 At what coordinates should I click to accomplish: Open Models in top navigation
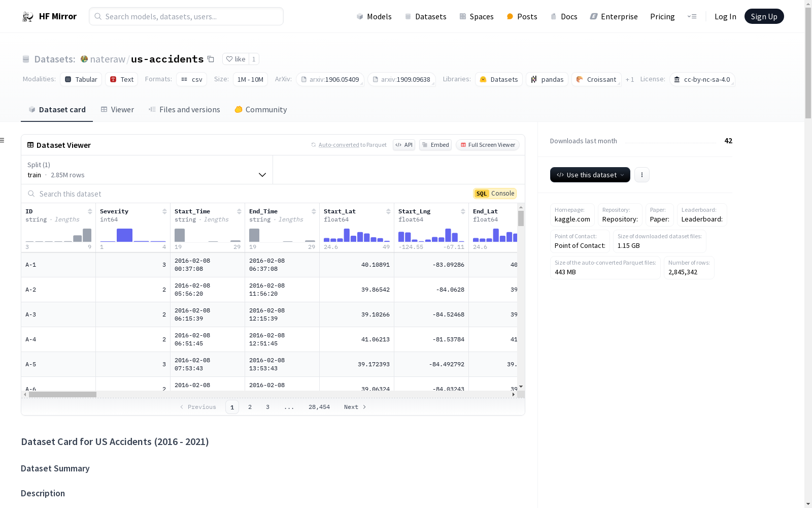[x=374, y=17]
